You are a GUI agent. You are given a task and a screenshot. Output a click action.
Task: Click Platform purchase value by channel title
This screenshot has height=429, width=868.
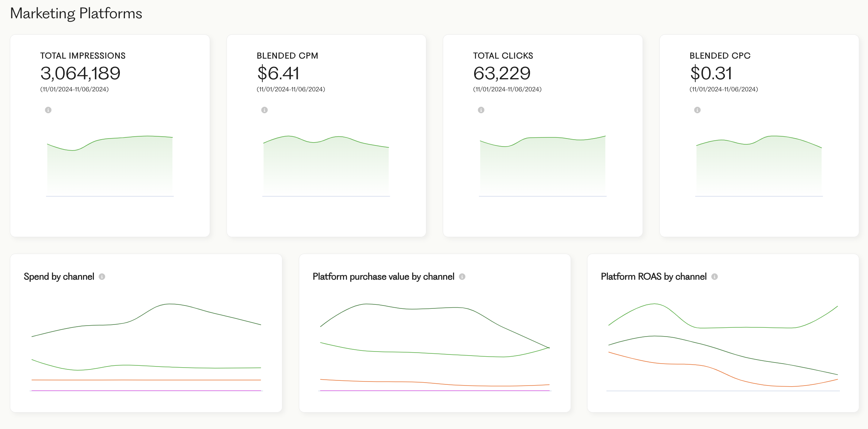coord(383,277)
